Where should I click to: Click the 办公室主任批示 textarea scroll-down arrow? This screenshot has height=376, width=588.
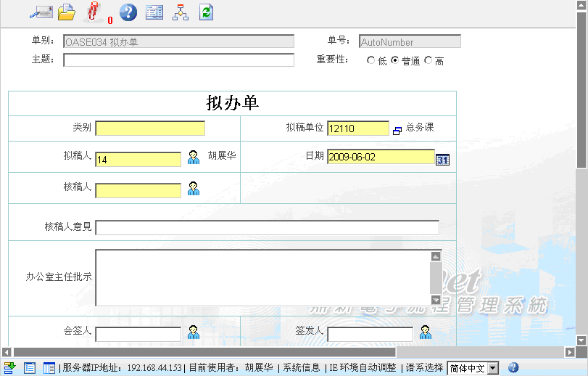point(436,300)
